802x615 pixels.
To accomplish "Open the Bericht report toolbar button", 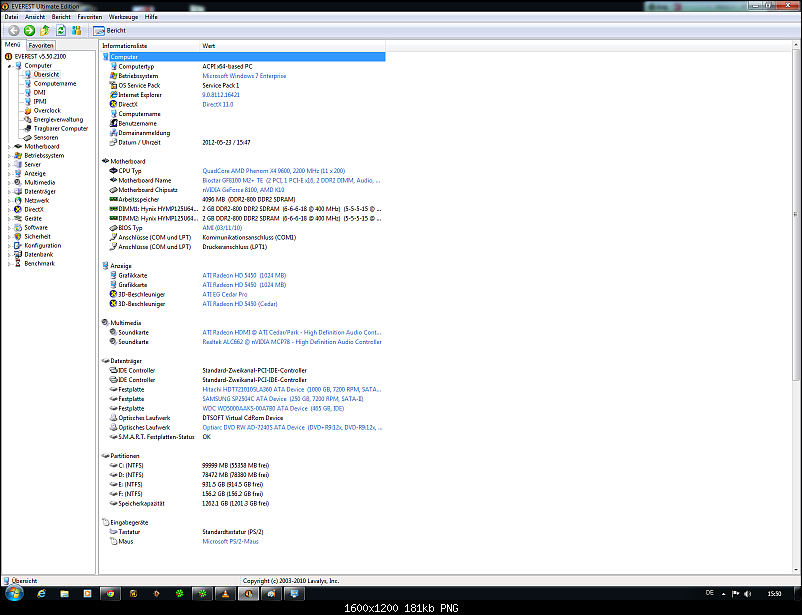I will [109, 31].
